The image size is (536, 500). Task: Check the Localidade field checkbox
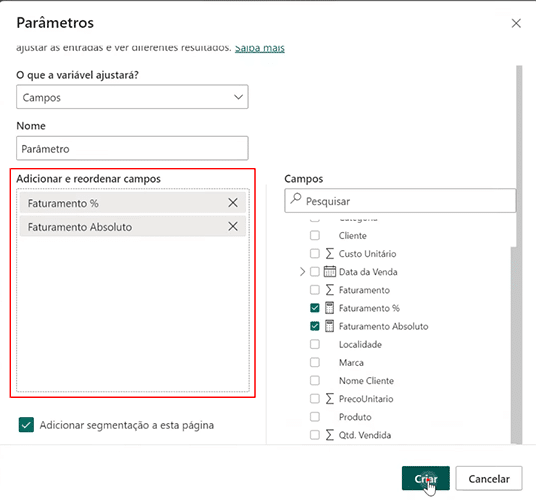coord(314,344)
